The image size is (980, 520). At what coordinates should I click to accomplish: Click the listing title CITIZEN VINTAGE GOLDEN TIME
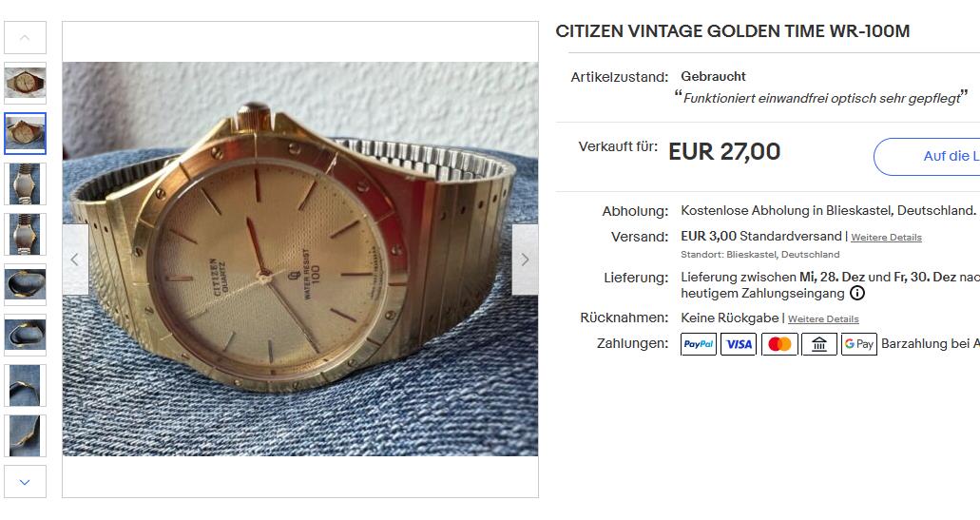coord(733,31)
